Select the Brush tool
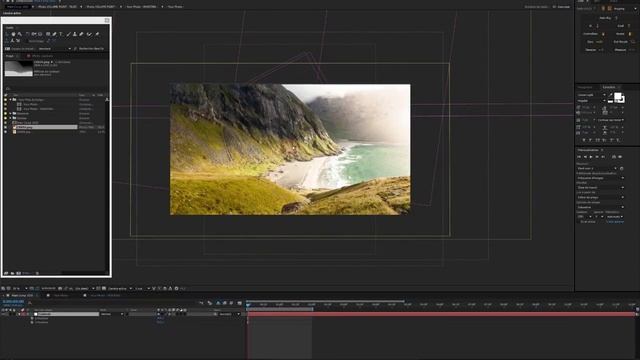Viewport: 640px width, 360px height. click(68, 34)
